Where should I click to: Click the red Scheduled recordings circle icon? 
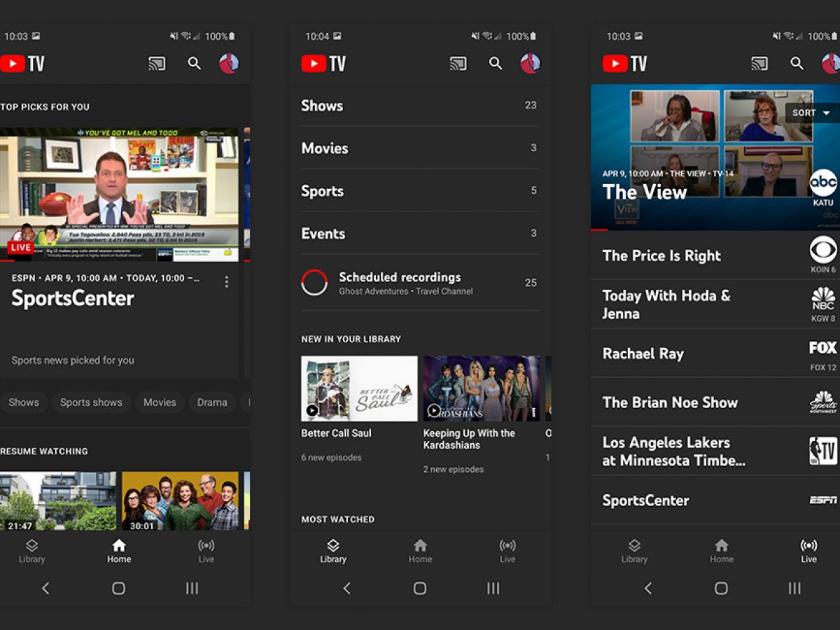314,283
